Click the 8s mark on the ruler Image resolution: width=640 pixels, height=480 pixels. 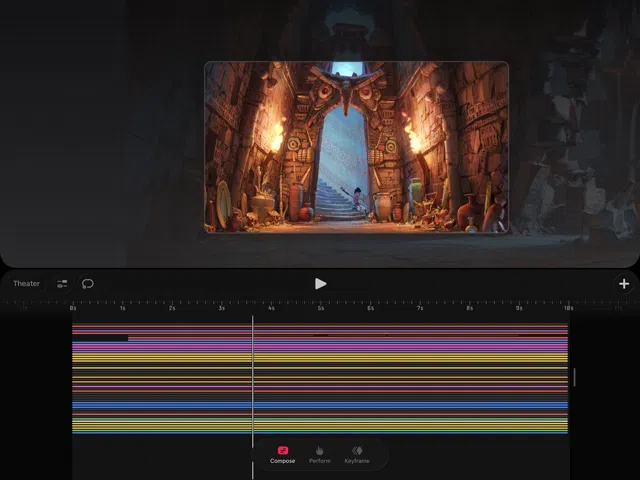(470, 308)
